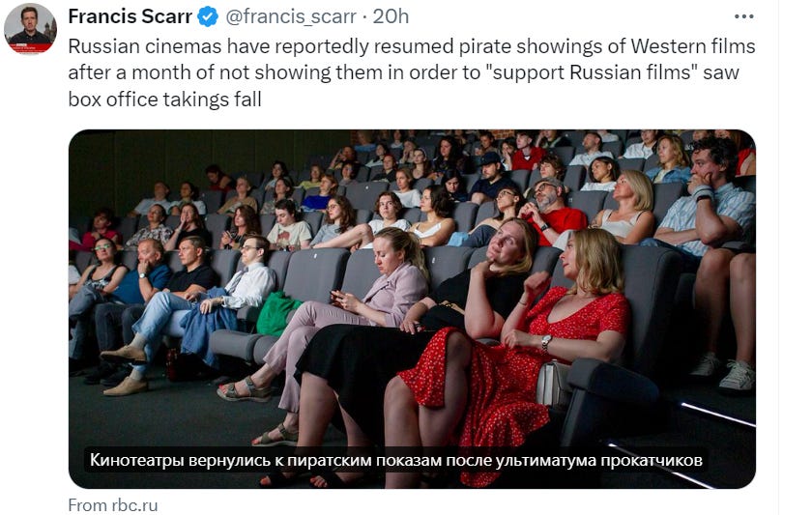The width and height of the screenshot is (812, 515).
Task: Open the tweet via the 20h timestamp
Action: point(391,16)
